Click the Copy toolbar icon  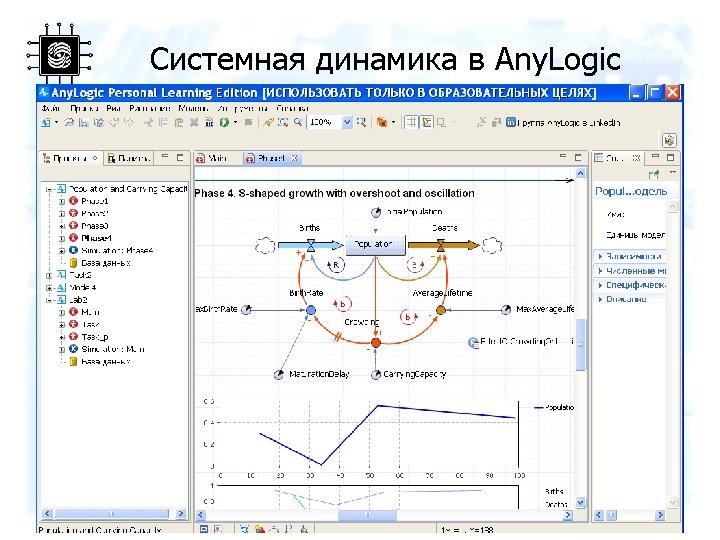click(x=163, y=123)
